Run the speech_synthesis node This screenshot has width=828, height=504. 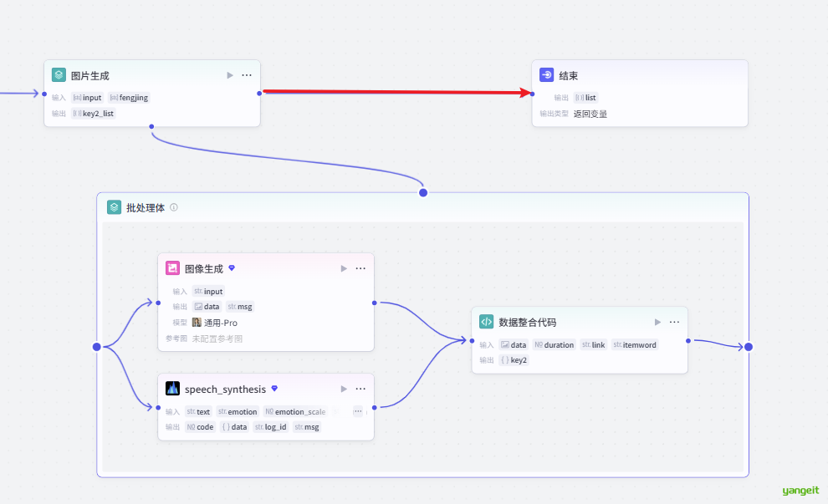(344, 389)
